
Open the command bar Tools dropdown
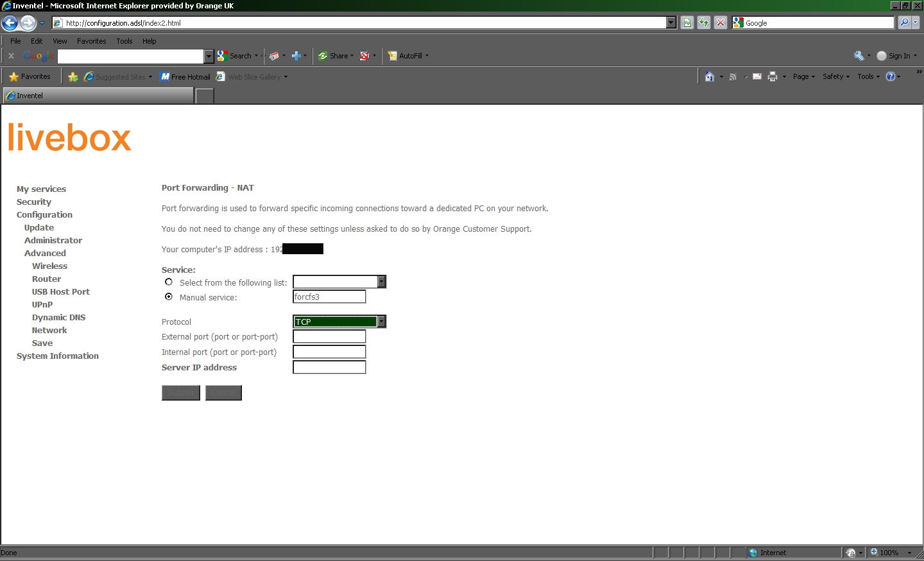[868, 76]
